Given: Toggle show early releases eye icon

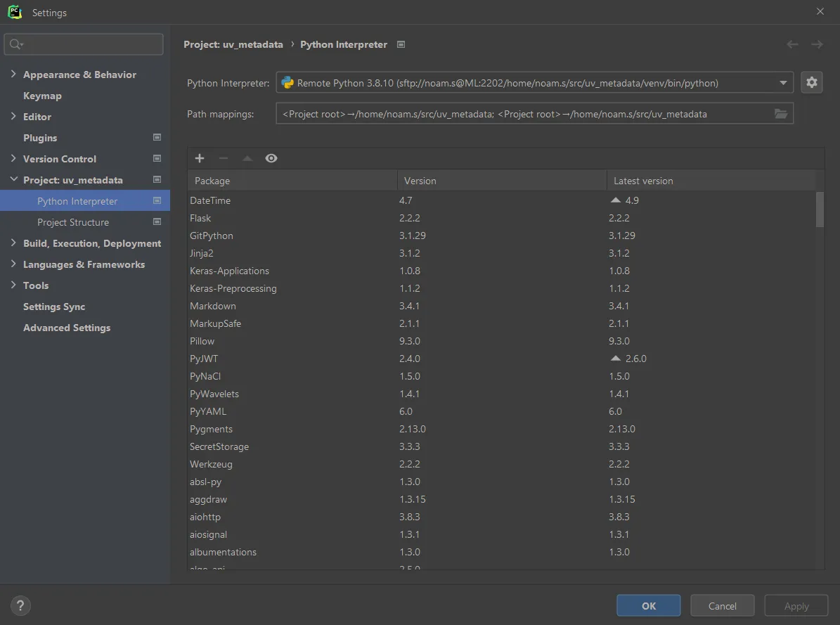Looking at the screenshot, I should coord(271,158).
